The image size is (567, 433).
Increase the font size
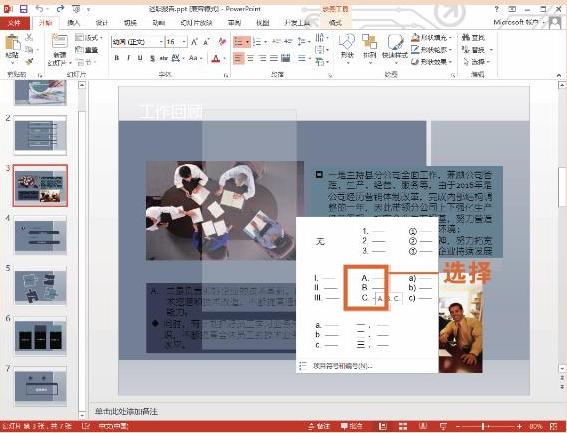[195, 42]
